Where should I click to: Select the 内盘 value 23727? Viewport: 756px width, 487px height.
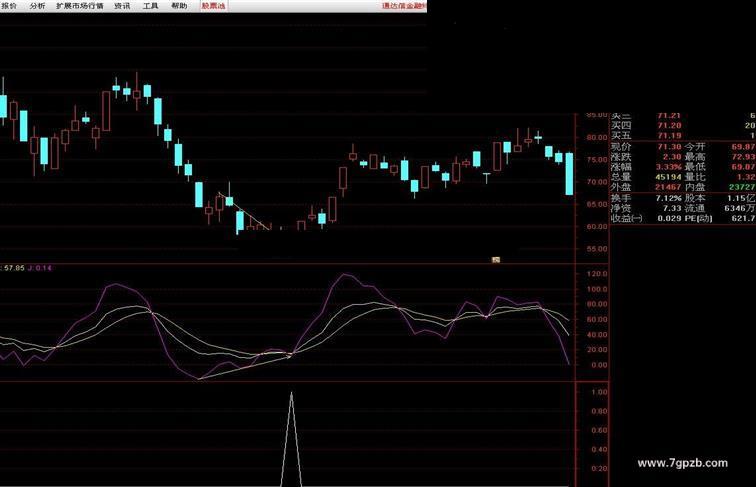(742, 187)
